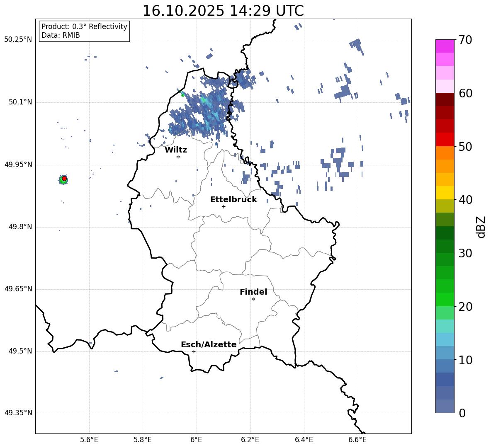Click the red radar site marker
The image size is (491, 448).
[x=64, y=178]
